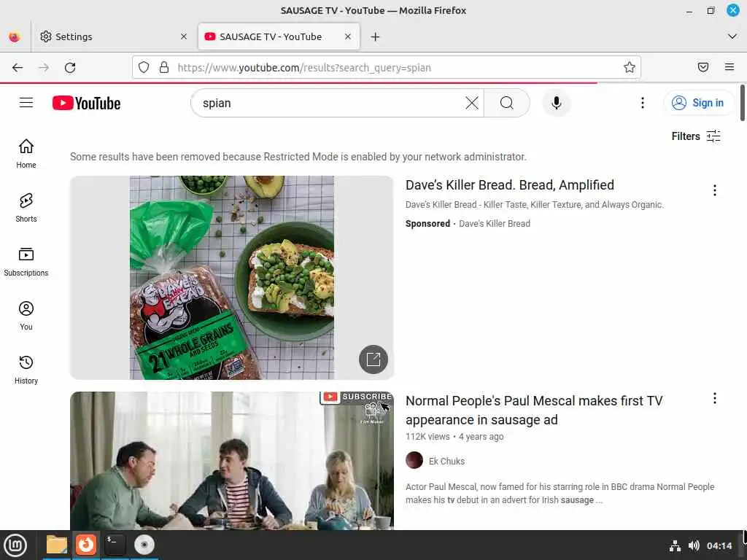Open the You section in sidebar
This screenshot has height=560, width=747.
pyautogui.click(x=26, y=316)
